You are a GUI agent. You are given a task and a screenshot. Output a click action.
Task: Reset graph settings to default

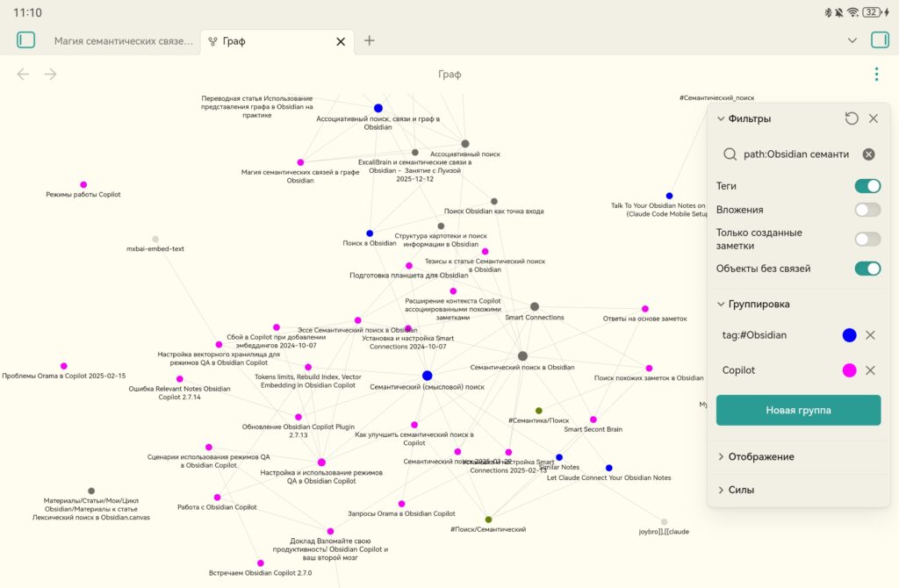coord(851,118)
